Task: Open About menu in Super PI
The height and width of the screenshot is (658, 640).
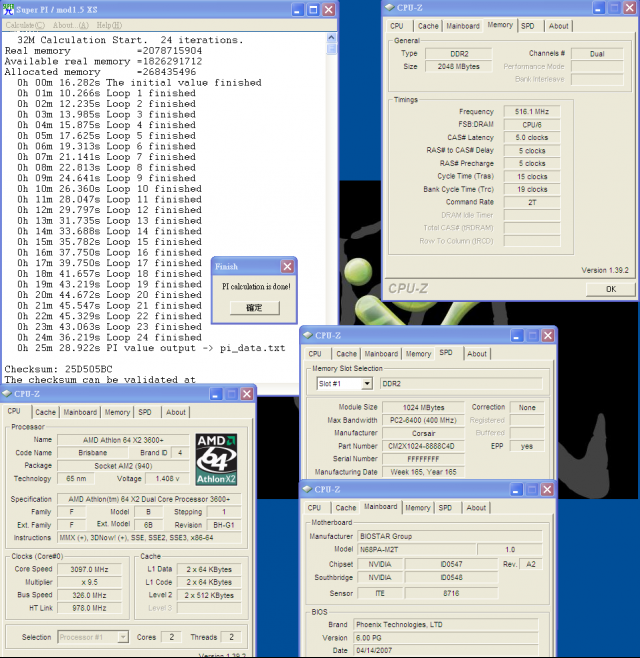Action: 71,25
